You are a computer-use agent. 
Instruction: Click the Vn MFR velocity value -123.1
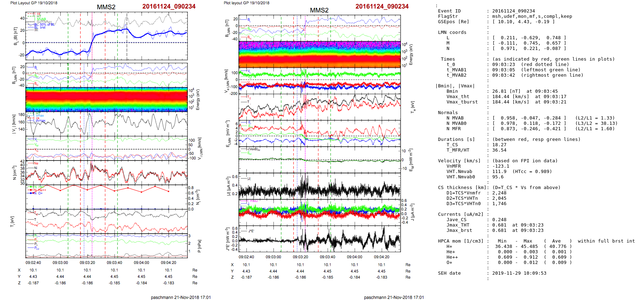pos(500,166)
